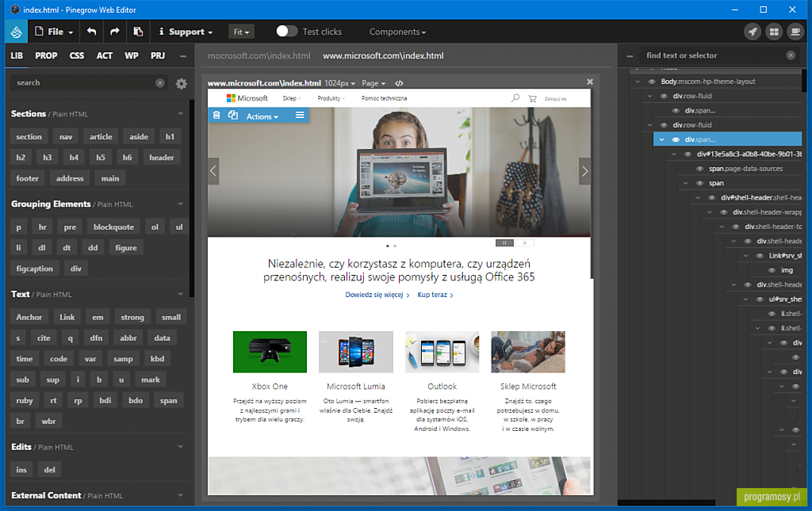The height and width of the screenshot is (511, 812).
Task: Follow the 'Dowiedz się więcej' link
Action: 377,295
